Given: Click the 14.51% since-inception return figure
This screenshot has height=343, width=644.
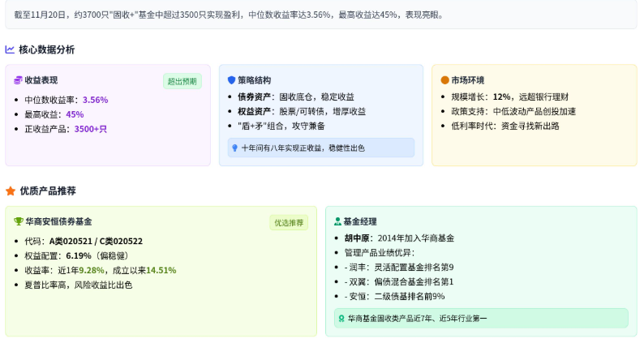Looking at the screenshot, I should tap(161, 270).
